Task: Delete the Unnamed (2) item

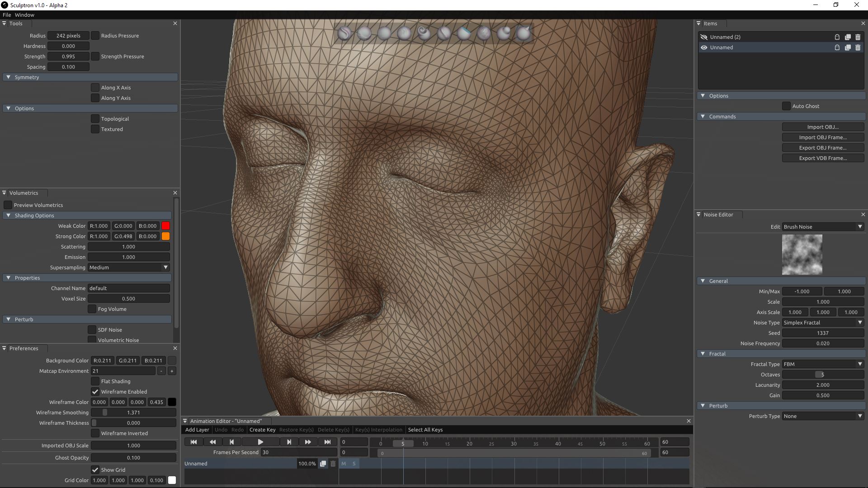Action: click(x=858, y=37)
